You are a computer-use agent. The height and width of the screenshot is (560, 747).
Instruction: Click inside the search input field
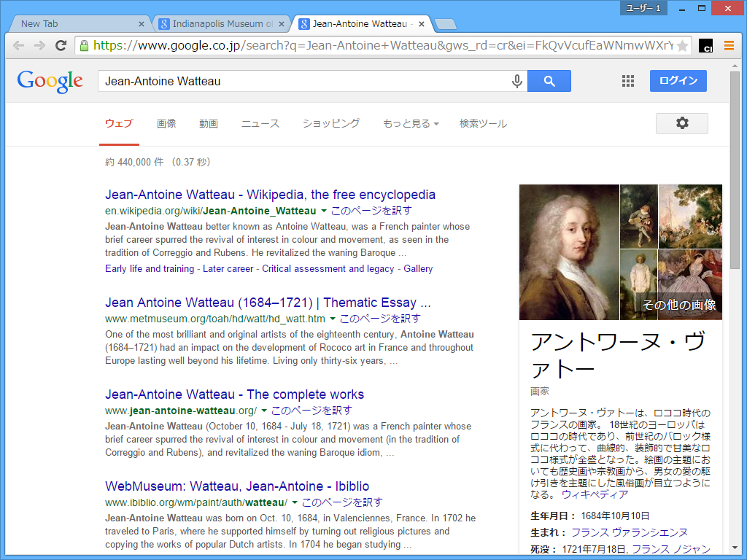coord(292,81)
